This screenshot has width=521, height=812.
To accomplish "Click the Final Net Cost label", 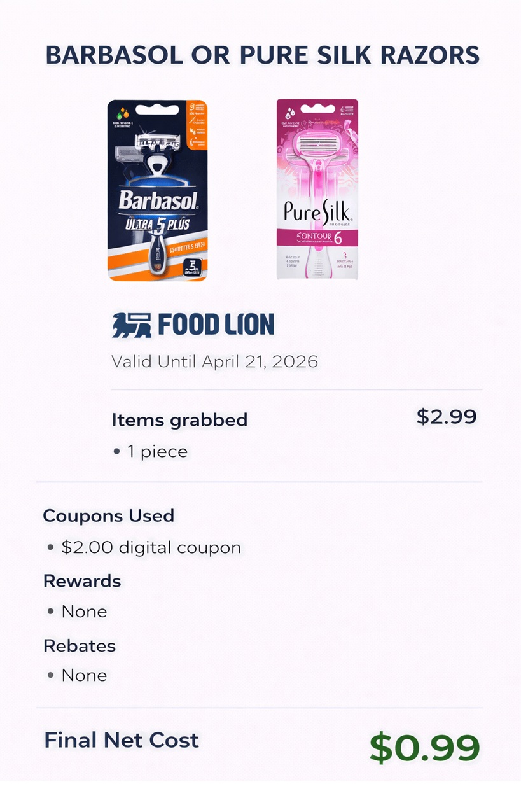I will point(122,740).
